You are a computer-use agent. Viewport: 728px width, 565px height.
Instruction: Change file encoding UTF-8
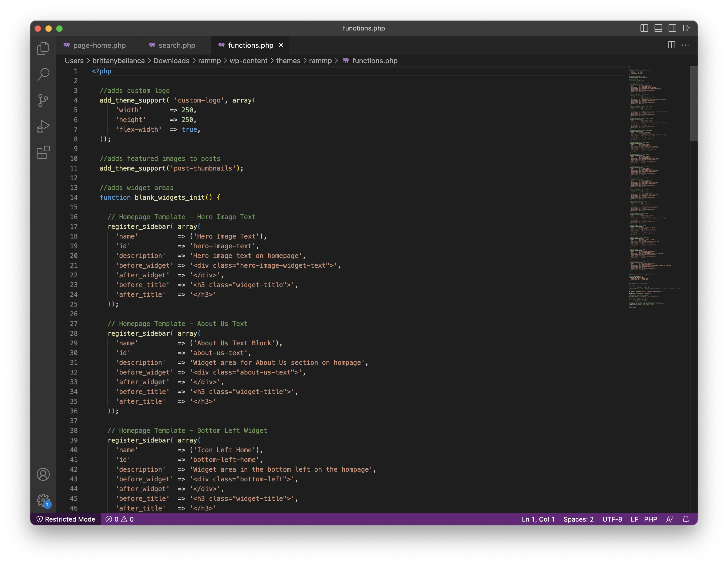(612, 519)
